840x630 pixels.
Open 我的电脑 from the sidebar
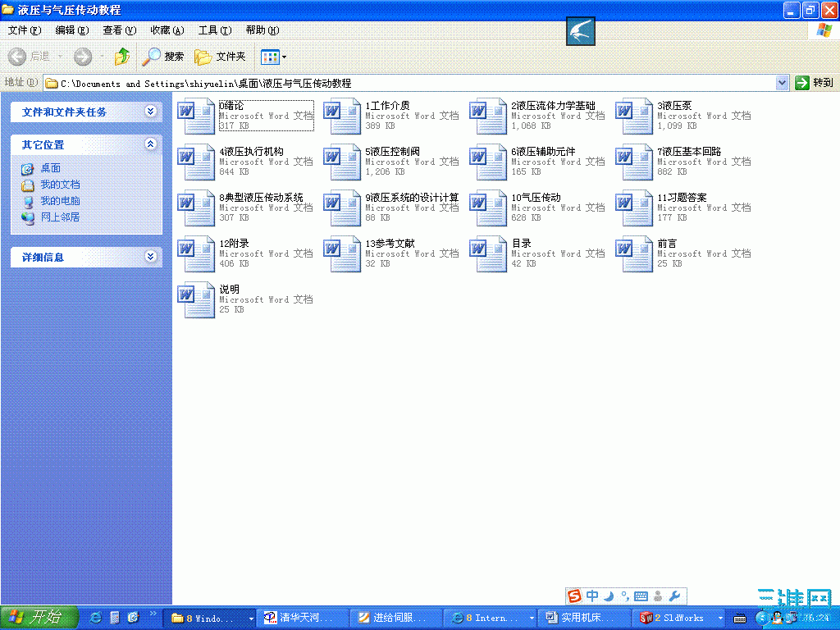click(59, 201)
